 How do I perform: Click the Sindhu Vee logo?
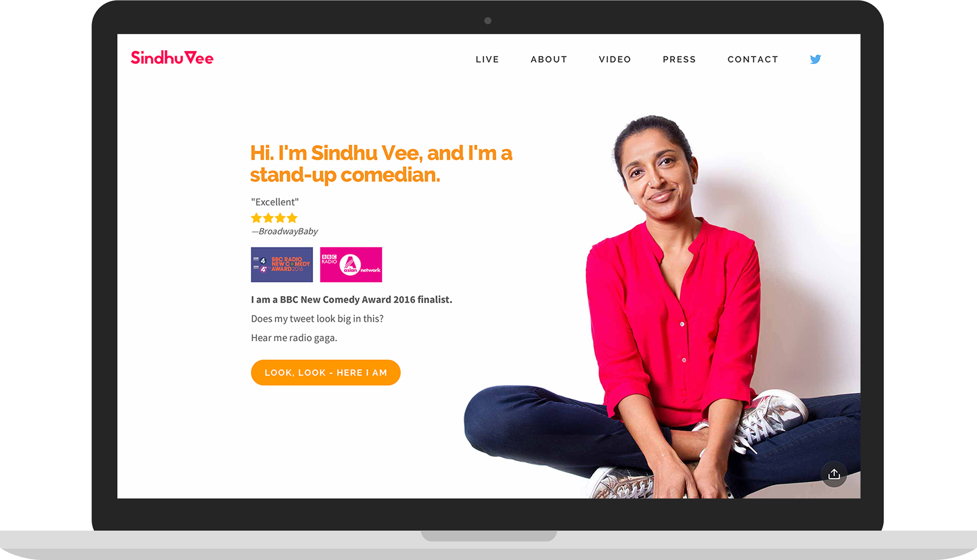tap(172, 57)
